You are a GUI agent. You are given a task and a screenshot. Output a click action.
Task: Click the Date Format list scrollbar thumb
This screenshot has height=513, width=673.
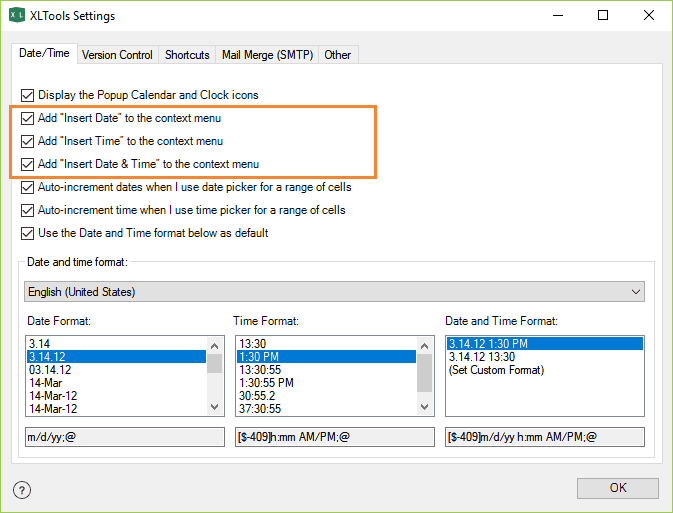click(x=215, y=364)
